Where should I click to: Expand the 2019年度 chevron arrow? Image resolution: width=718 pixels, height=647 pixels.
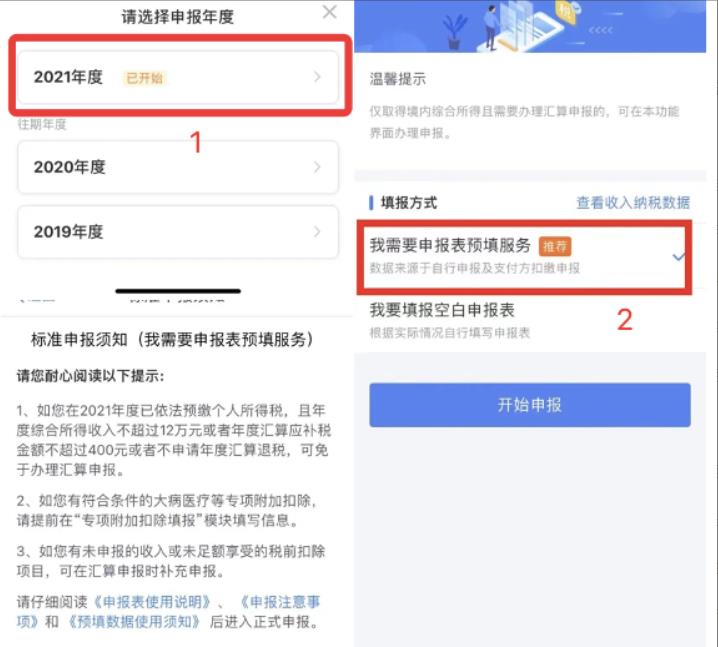pos(317,232)
